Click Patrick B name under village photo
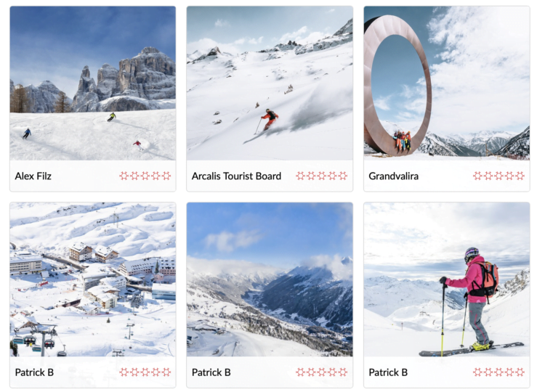Screen dimensions: 537x392 tap(34, 372)
